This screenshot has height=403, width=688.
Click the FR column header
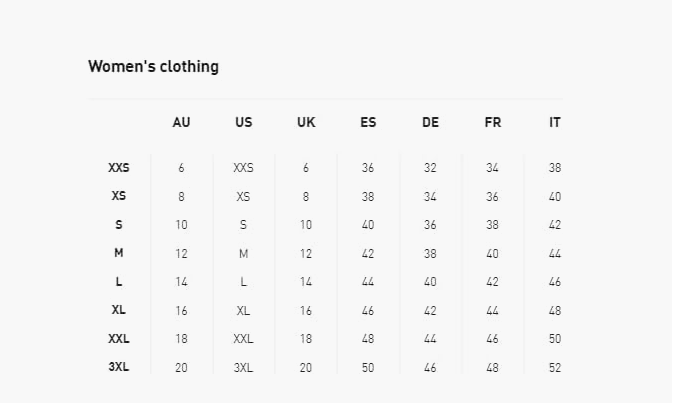492,123
